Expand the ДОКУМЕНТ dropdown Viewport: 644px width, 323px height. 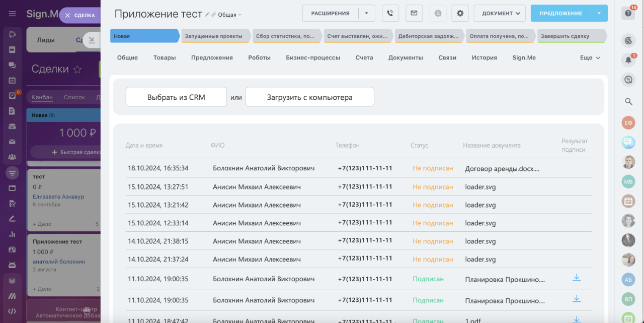click(x=500, y=13)
